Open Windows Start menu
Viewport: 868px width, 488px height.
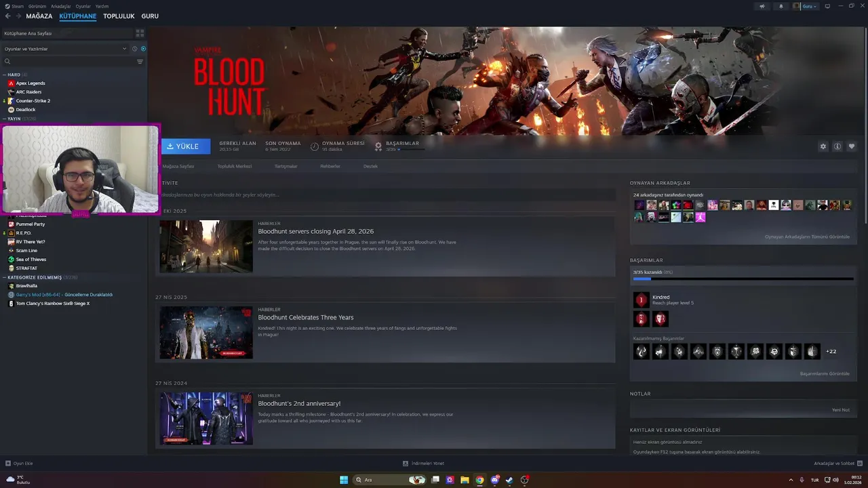[x=344, y=480]
